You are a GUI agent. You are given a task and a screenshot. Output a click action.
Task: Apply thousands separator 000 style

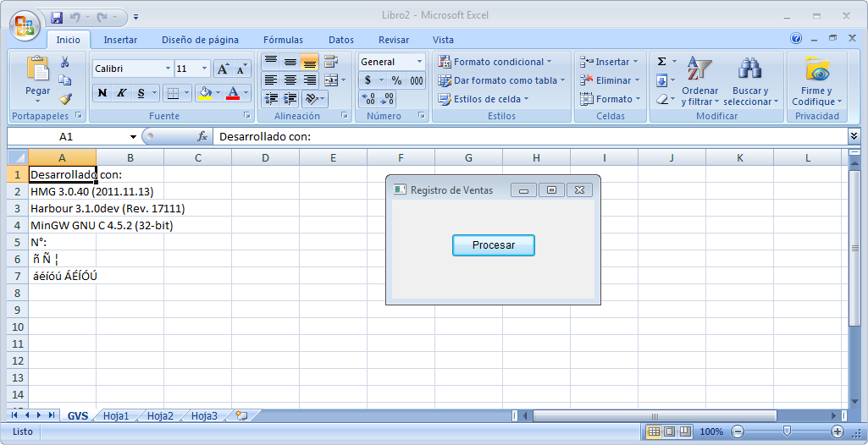417,80
